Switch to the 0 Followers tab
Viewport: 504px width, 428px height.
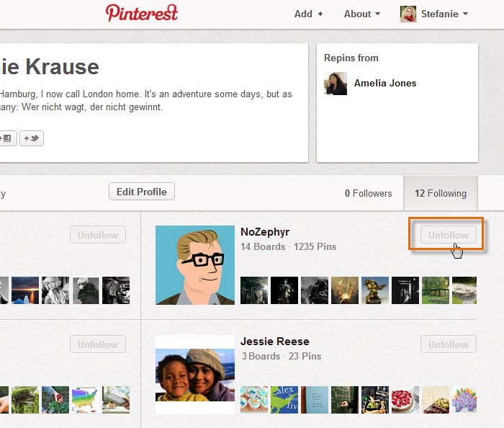click(x=369, y=193)
